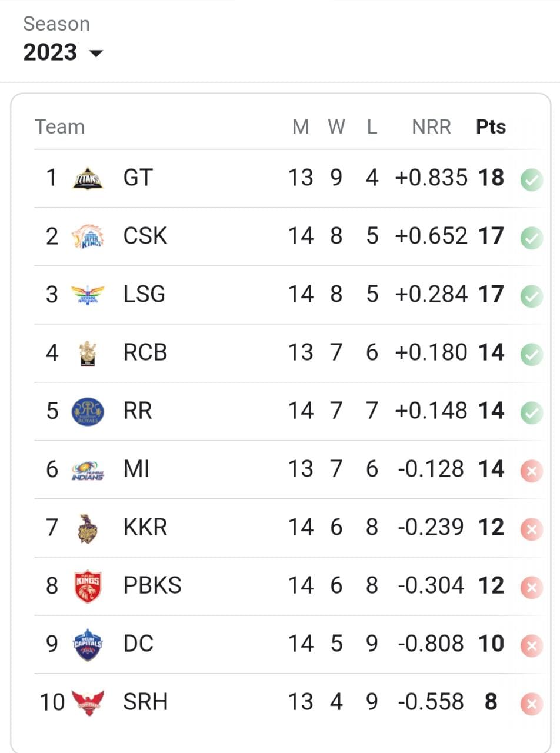Click the Rajasthan Royals logo
The image size is (560, 753).
point(88,411)
